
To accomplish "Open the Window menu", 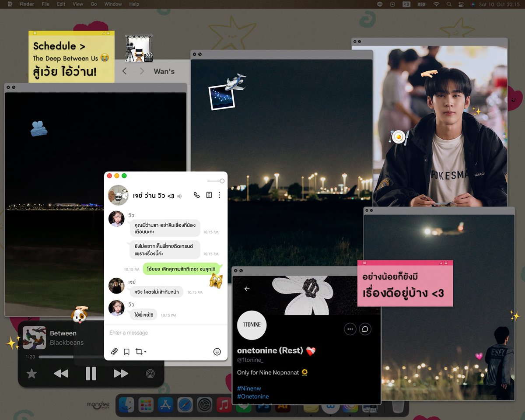I will pyautogui.click(x=113, y=4).
